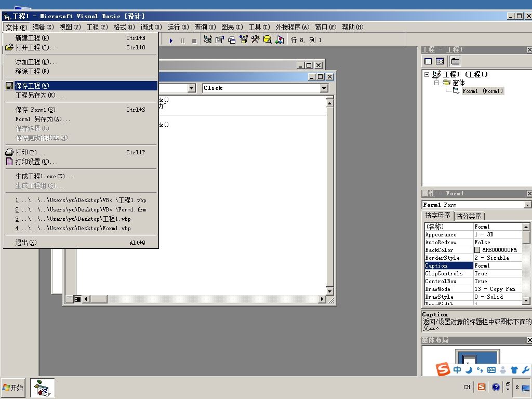Viewport: 532px width, 399px height.
Task: Toggle Procedure View button in the code window
Action: click(70, 299)
